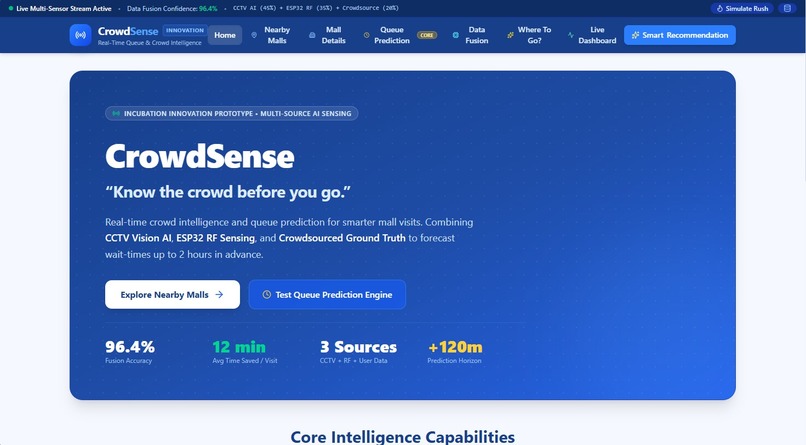This screenshot has width=806, height=445.
Task: Click the chip icon beside Data Fusion
Action: (455, 35)
